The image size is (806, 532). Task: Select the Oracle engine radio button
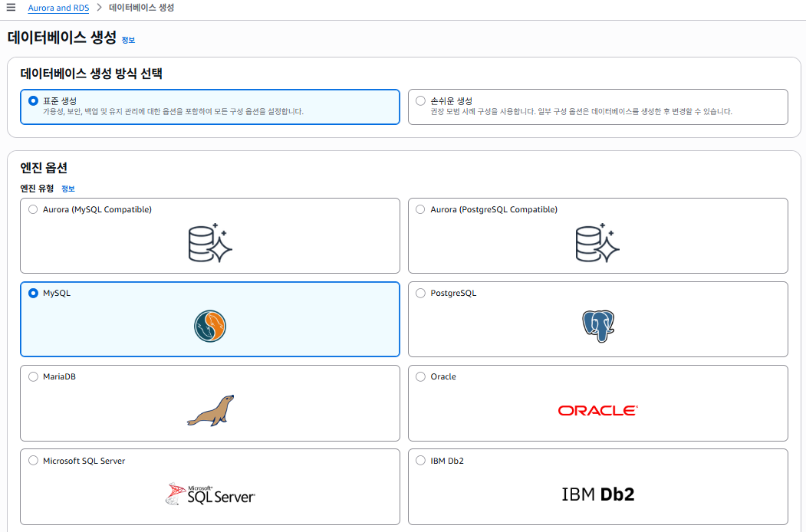[x=420, y=376]
